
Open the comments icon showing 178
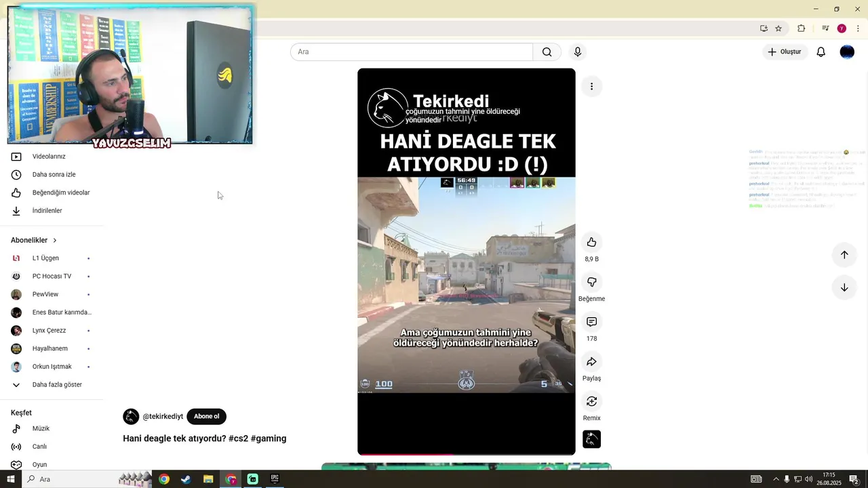(591, 322)
